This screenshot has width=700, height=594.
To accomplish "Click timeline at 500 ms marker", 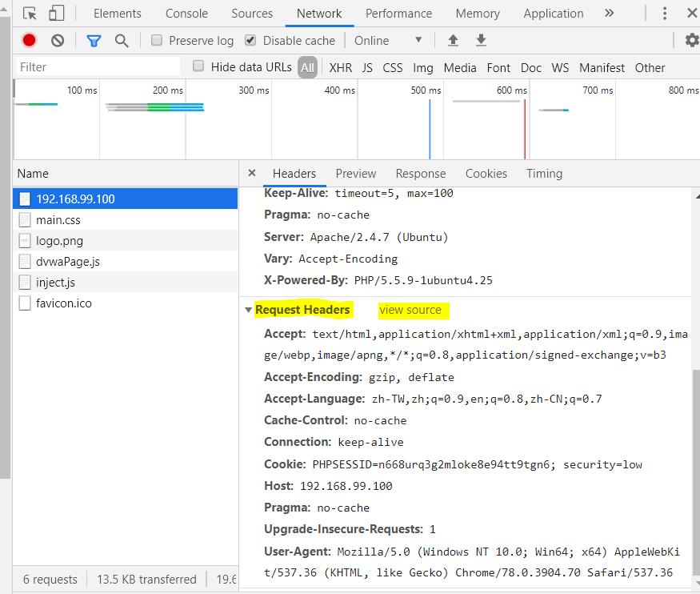I will coord(426,90).
